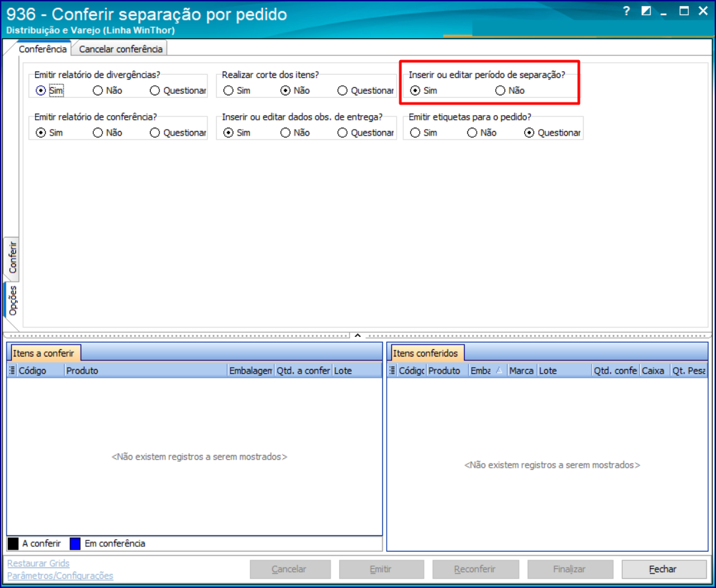Sort by Produto column in Itens a conferir
Image resolution: width=716 pixels, height=588 pixels.
146,370
